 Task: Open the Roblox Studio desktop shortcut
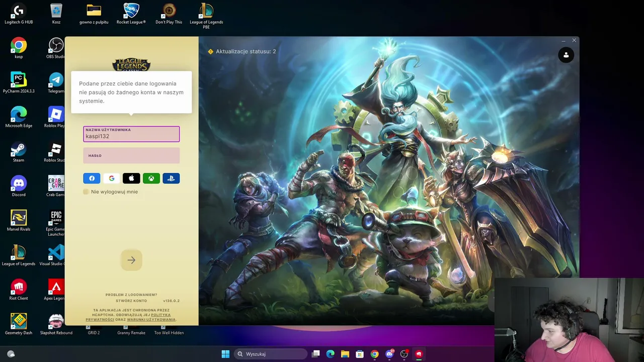(54, 152)
